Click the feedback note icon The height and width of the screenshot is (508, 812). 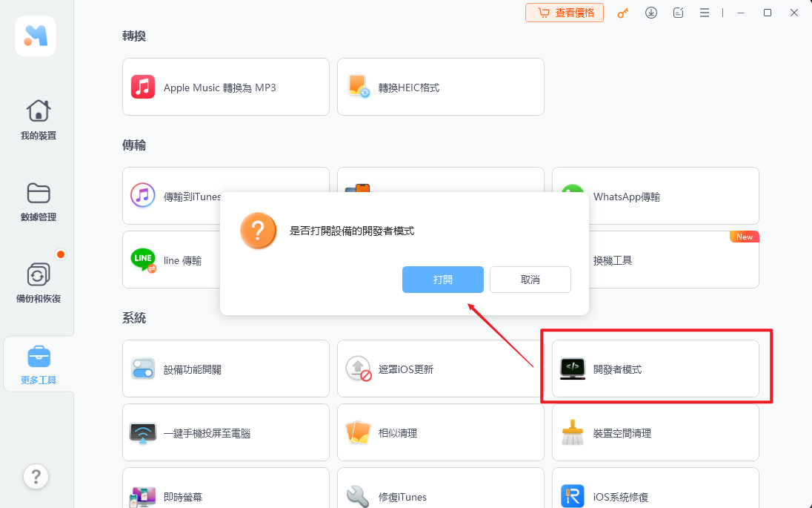tap(678, 13)
